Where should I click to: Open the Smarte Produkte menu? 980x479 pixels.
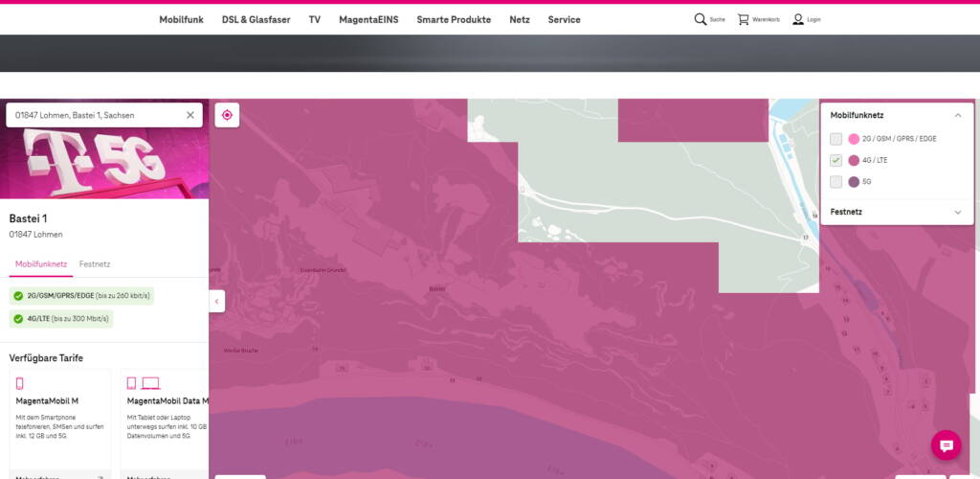(454, 19)
